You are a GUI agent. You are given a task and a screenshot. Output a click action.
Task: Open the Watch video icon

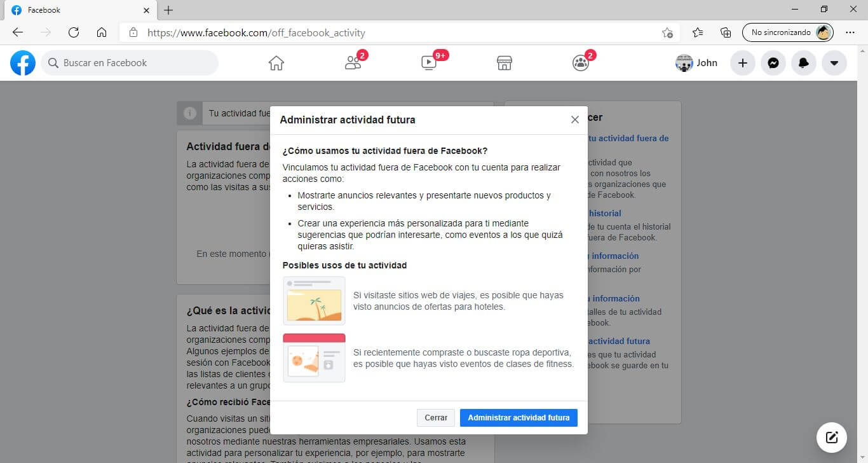click(430, 62)
